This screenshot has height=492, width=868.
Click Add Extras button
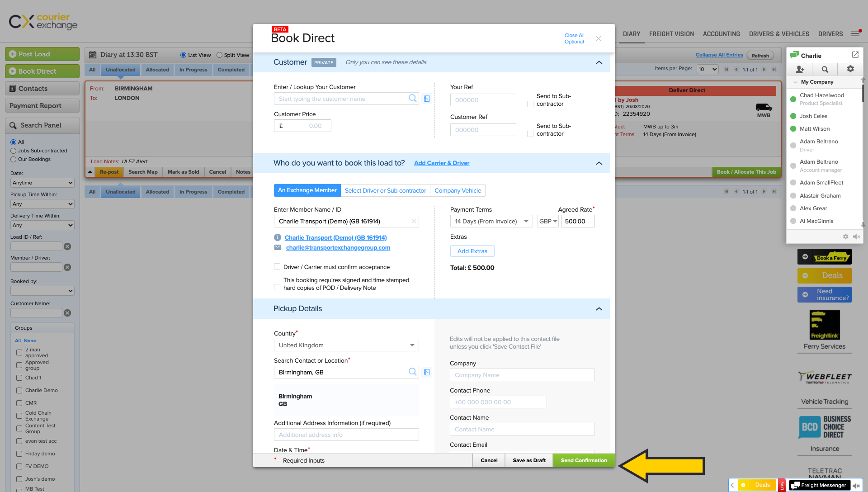(x=472, y=251)
